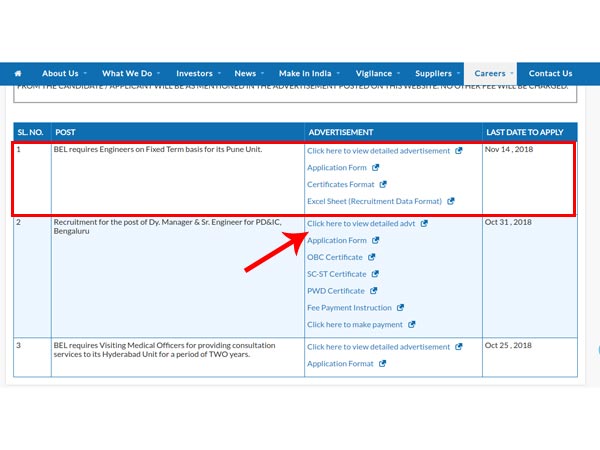The image size is (600, 450).
Task: Click external-link icon beside Medical Officers advertisement
Action: pyautogui.click(x=458, y=347)
